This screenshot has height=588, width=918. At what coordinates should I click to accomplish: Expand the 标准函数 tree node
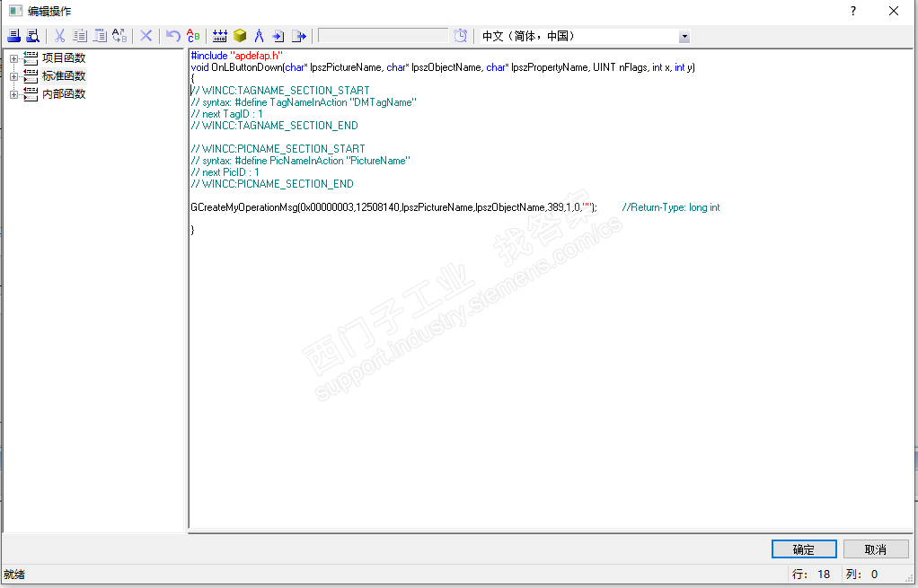(14, 76)
